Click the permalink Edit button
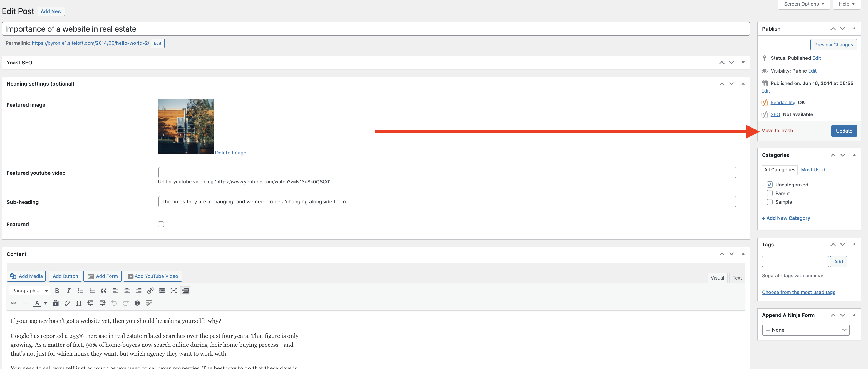This screenshot has width=868, height=369. tap(157, 43)
